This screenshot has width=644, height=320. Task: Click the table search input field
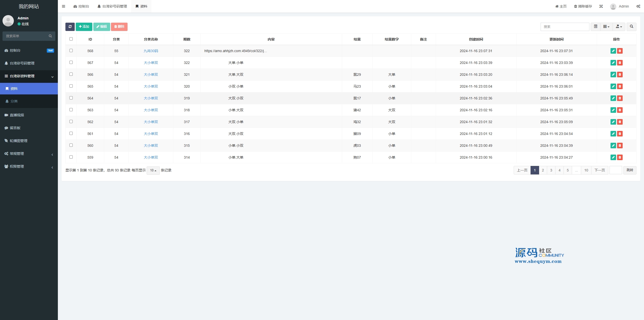pos(565,27)
